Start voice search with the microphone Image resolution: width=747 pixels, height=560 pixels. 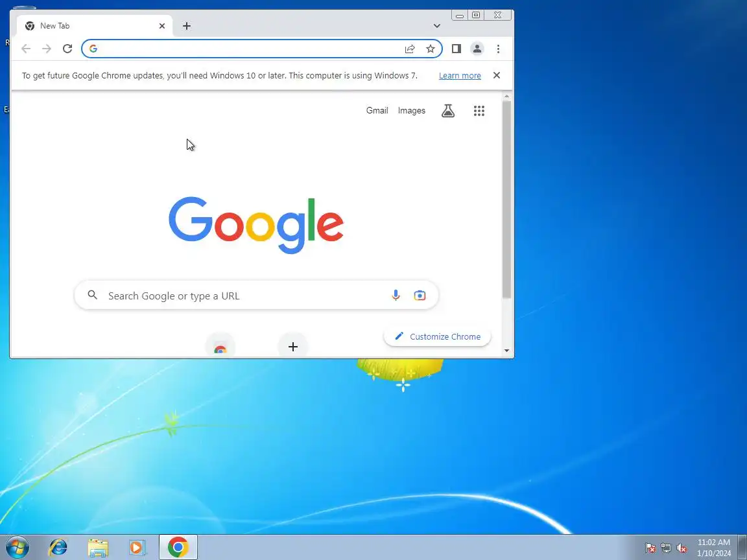(x=396, y=296)
